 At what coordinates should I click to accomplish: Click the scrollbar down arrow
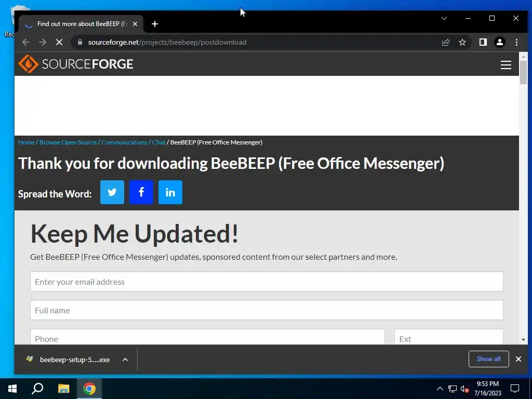523,340
